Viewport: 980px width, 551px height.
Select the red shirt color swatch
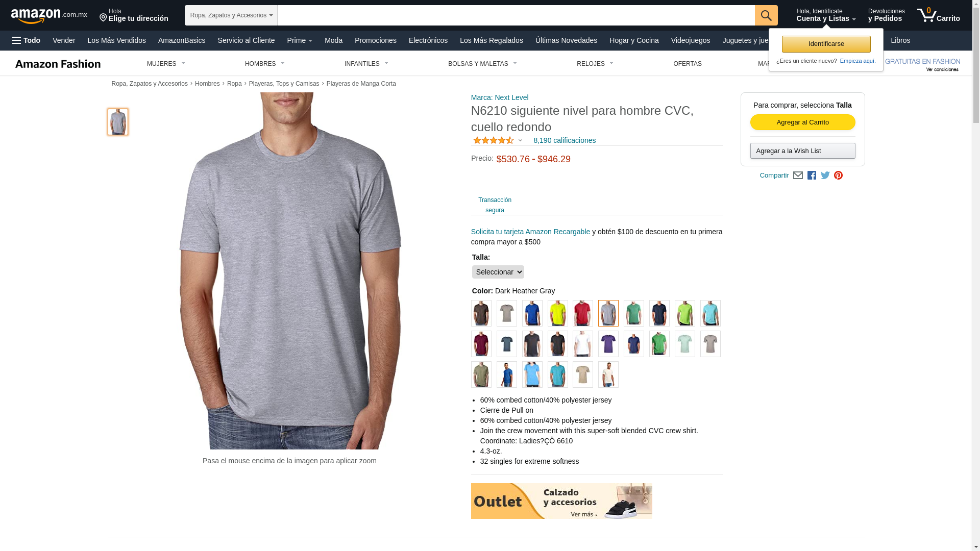(583, 313)
